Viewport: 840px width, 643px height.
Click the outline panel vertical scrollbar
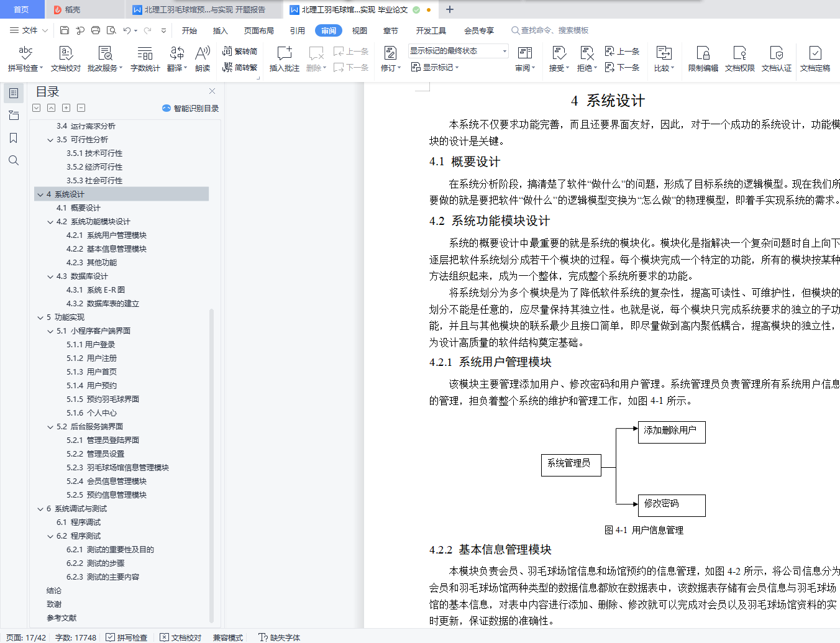211,465
